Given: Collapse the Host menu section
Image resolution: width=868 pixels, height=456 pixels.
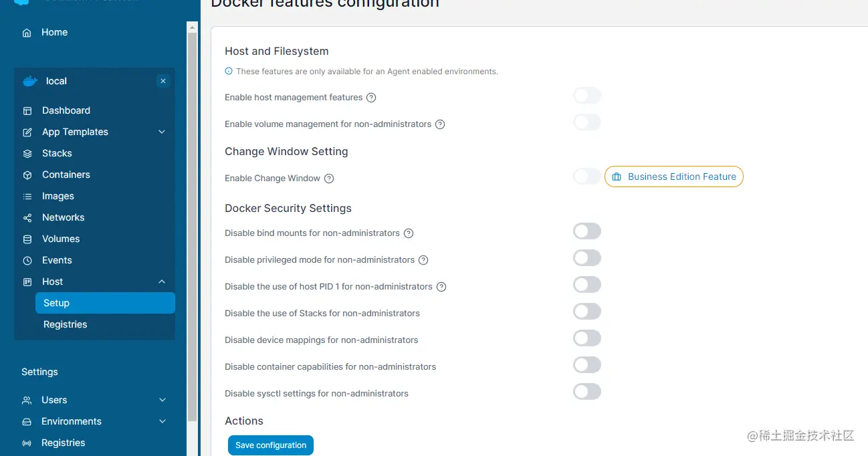Looking at the screenshot, I should [162, 282].
